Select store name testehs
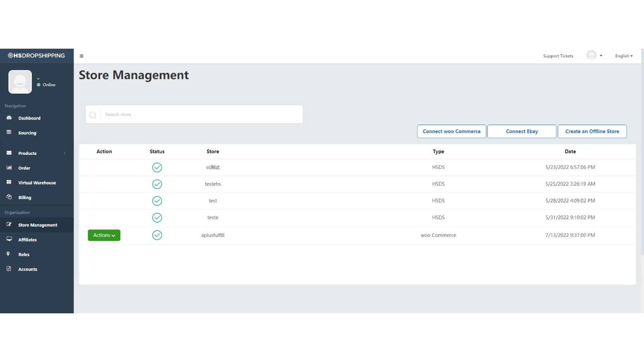 click(x=213, y=184)
